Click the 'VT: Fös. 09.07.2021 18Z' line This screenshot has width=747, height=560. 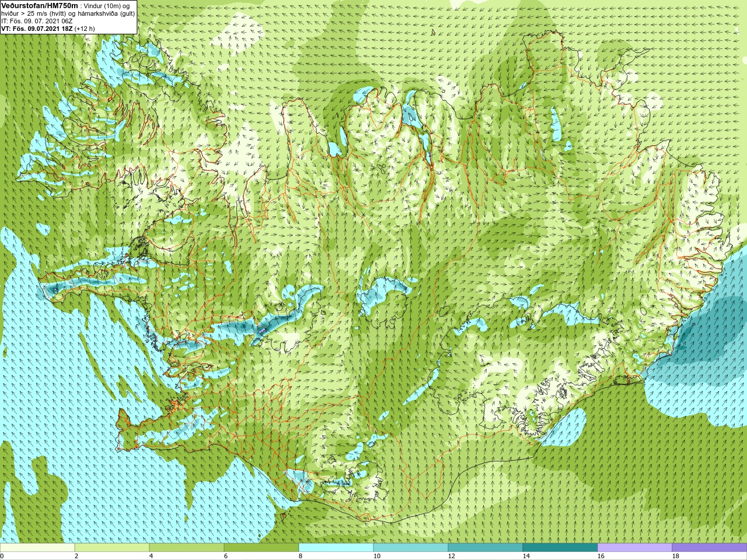point(37,29)
